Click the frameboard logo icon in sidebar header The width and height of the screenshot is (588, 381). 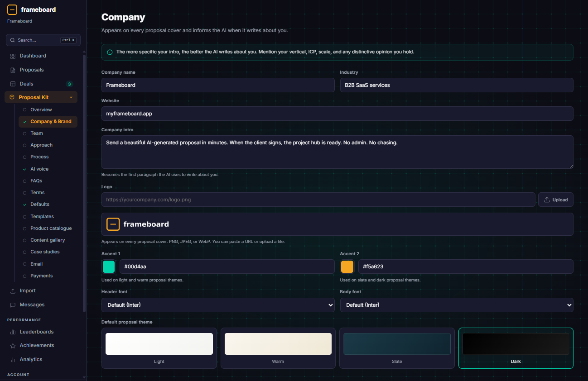[12, 10]
